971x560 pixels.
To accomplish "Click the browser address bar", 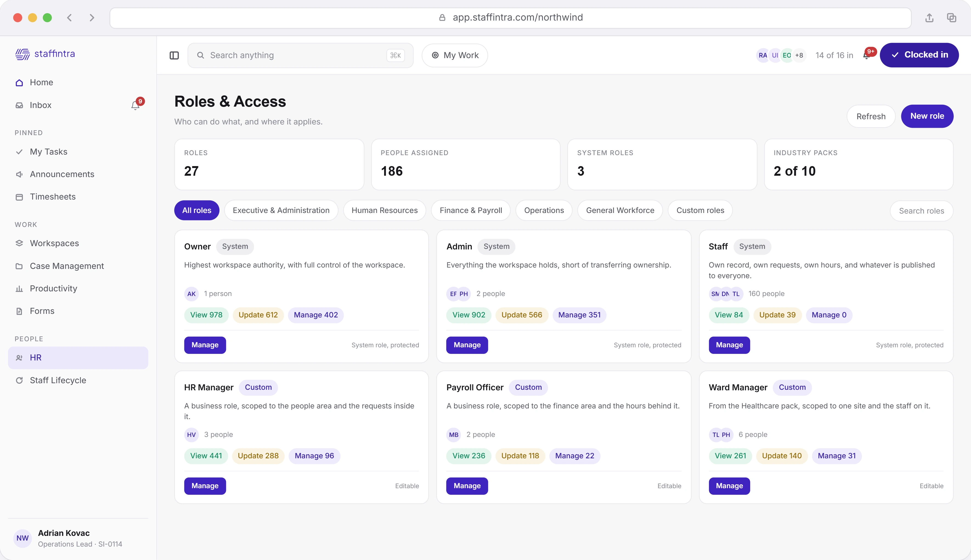I will 510,18.
